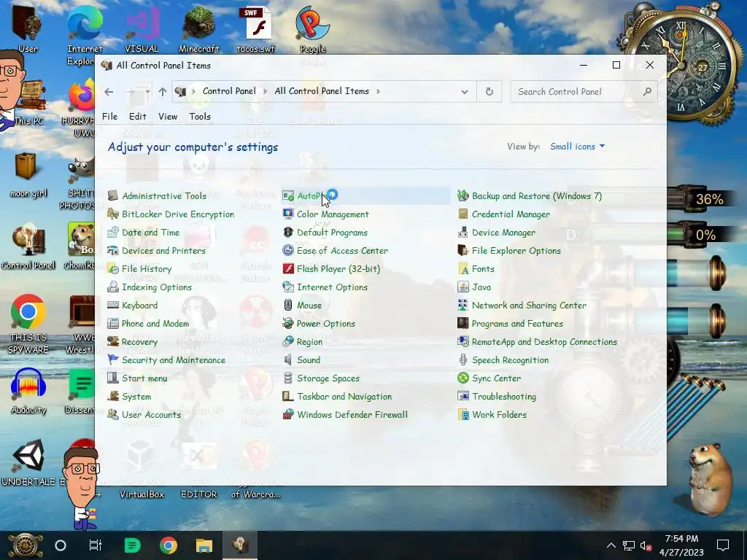Click the Fonts link
This screenshot has height=560, width=747.
483,268
